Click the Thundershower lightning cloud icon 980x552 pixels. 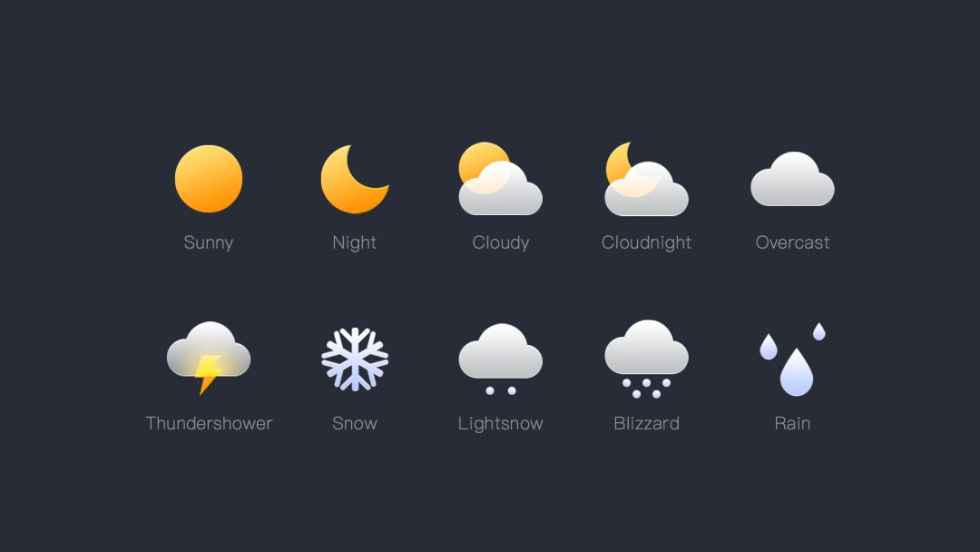click(209, 356)
